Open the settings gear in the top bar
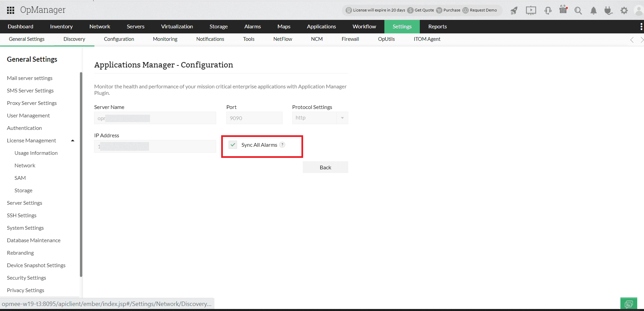The height and width of the screenshot is (311, 644). [x=624, y=10]
